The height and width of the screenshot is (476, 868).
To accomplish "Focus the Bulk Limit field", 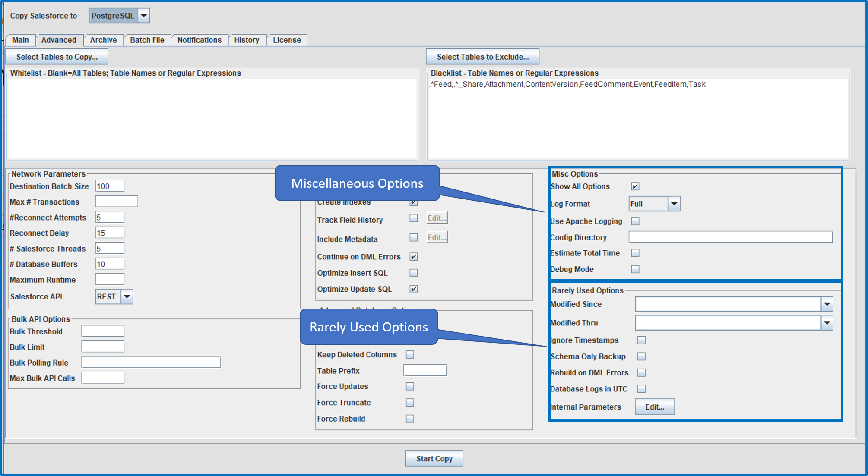I will pos(103,347).
